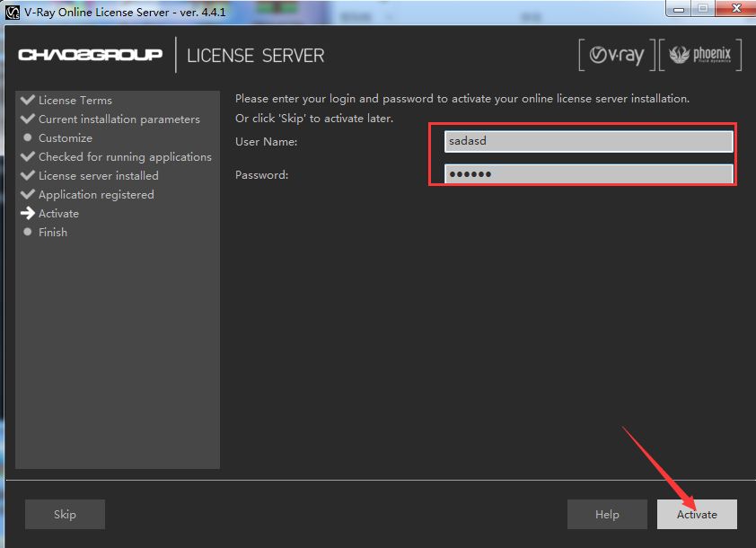Click the 'Please enter your login' instruction text

click(462, 99)
